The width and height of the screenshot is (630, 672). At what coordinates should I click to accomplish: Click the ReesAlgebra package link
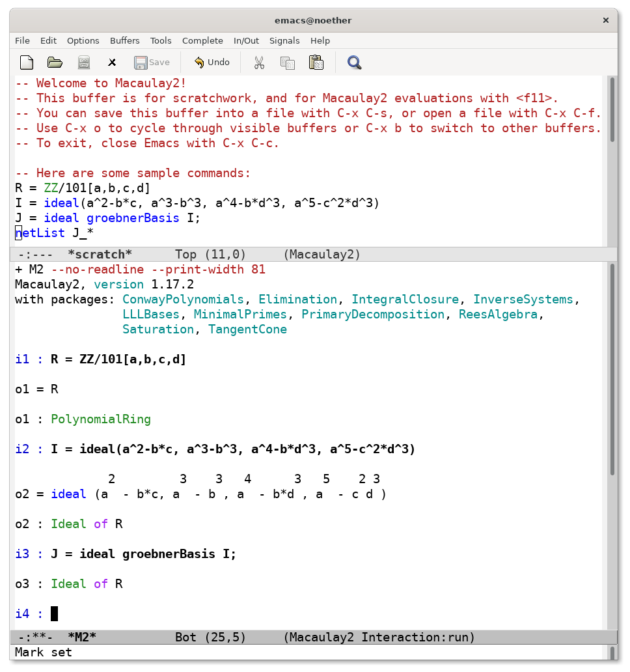click(498, 315)
